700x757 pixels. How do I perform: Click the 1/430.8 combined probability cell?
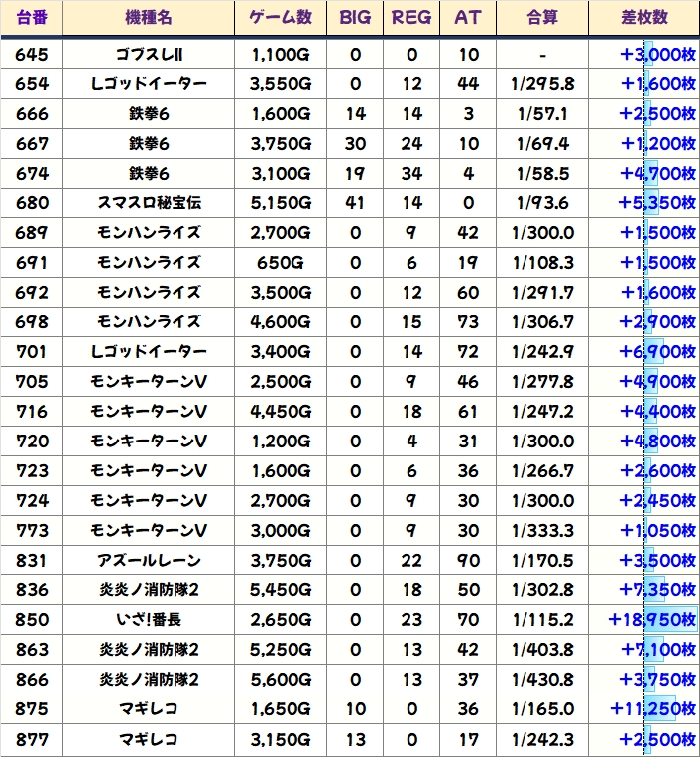click(x=543, y=680)
